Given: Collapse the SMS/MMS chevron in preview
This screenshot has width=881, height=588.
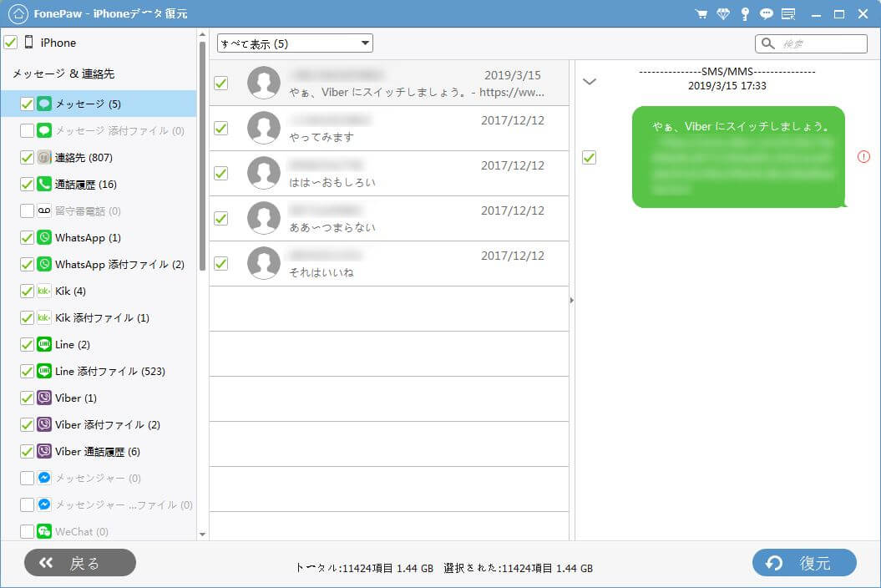Looking at the screenshot, I should point(589,82).
